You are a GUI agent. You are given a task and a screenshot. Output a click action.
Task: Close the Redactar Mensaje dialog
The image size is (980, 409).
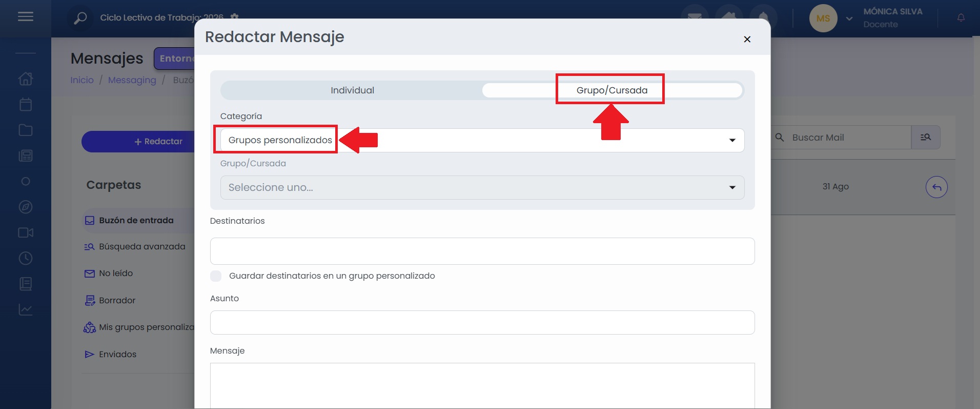[747, 39]
